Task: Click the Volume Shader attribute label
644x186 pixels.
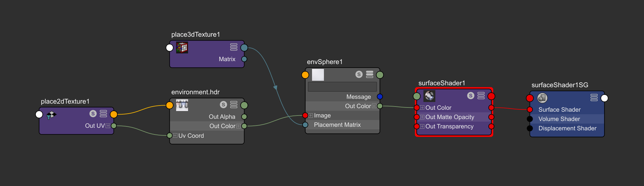Action: click(559, 119)
